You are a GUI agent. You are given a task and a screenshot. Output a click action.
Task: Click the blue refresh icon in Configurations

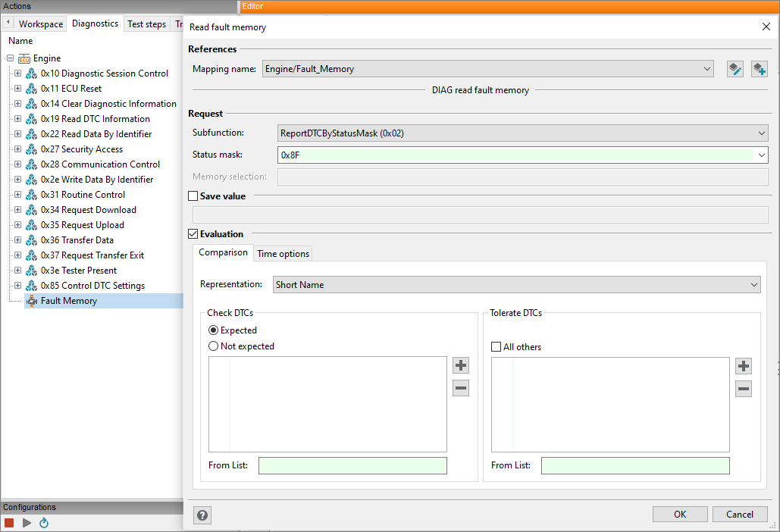(44, 523)
